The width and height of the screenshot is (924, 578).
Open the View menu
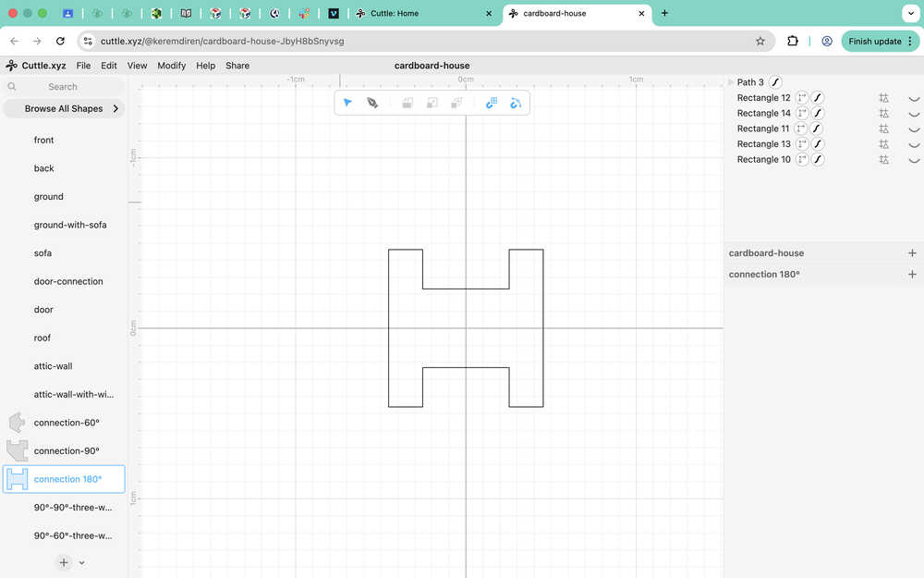click(138, 66)
